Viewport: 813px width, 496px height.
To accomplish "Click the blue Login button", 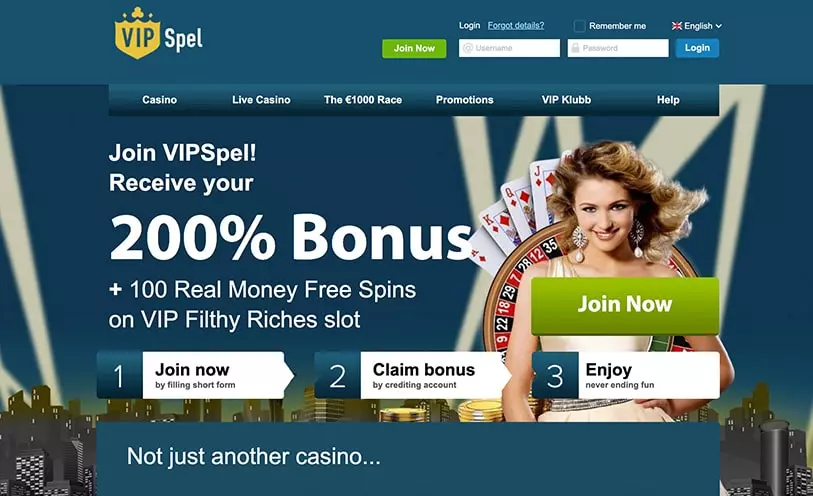I will 697,48.
